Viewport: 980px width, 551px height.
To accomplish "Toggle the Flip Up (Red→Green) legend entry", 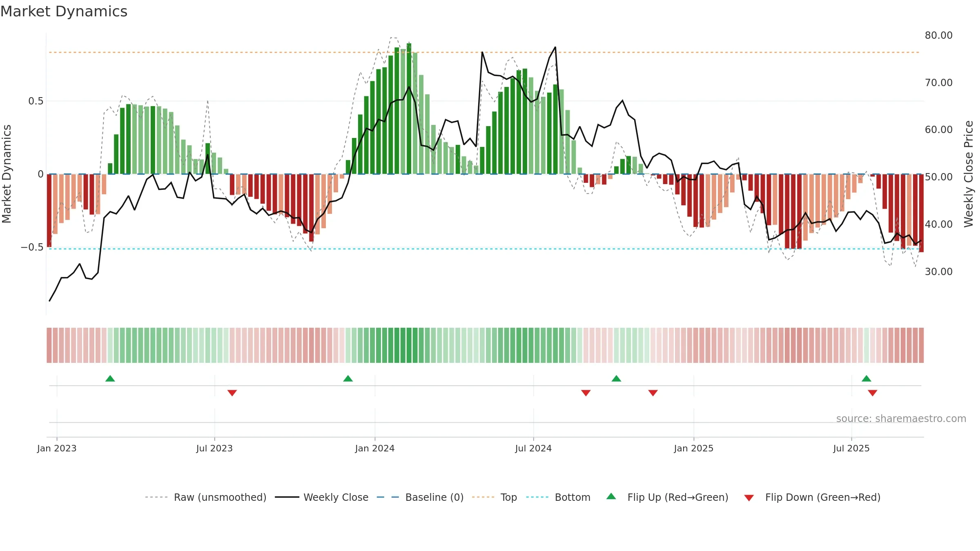I will 667,497.
